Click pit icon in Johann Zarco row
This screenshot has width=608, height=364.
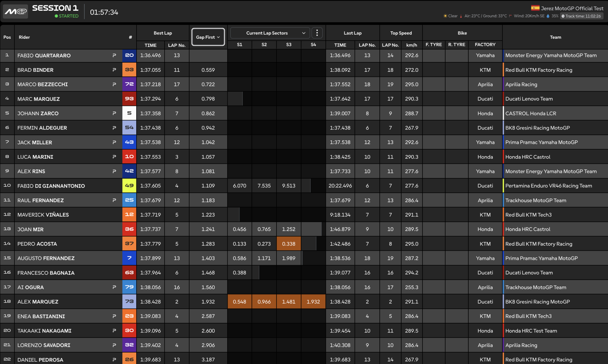(x=114, y=113)
